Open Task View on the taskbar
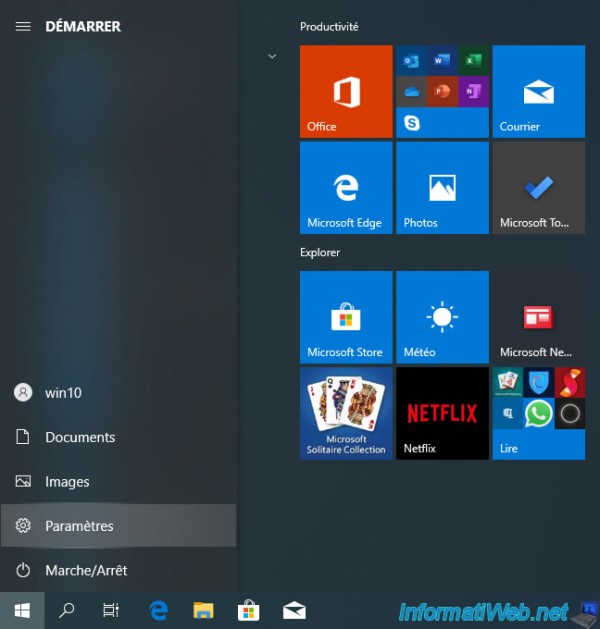 point(111,611)
